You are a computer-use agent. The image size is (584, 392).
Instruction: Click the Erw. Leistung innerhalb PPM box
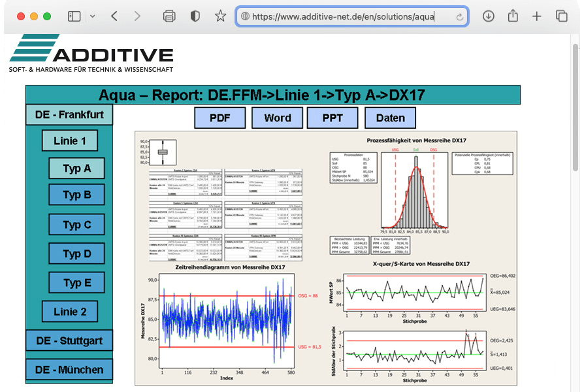coord(391,245)
